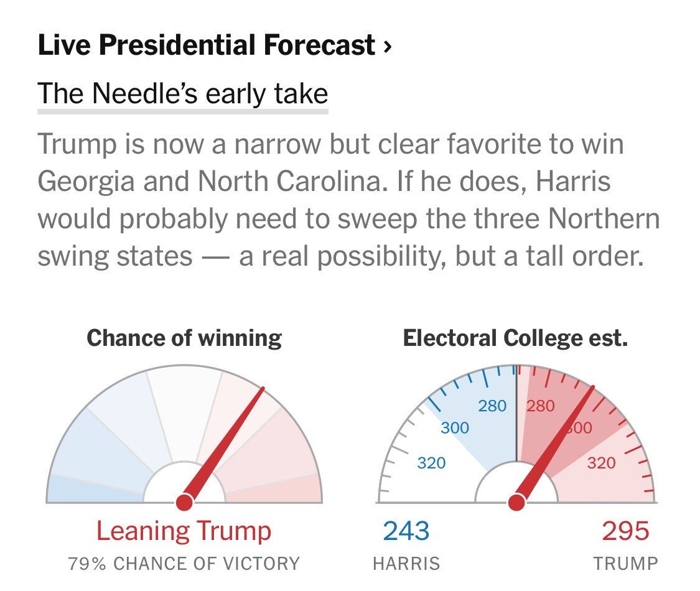Select the HARRIS label under the gauge
Viewport: 700px width, 591px height.
click(x=406, y=564)
